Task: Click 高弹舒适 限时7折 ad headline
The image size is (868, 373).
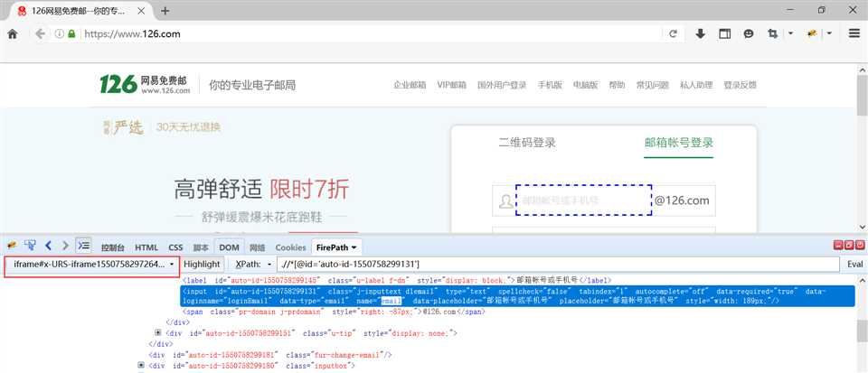Action: tap(261, 190)
